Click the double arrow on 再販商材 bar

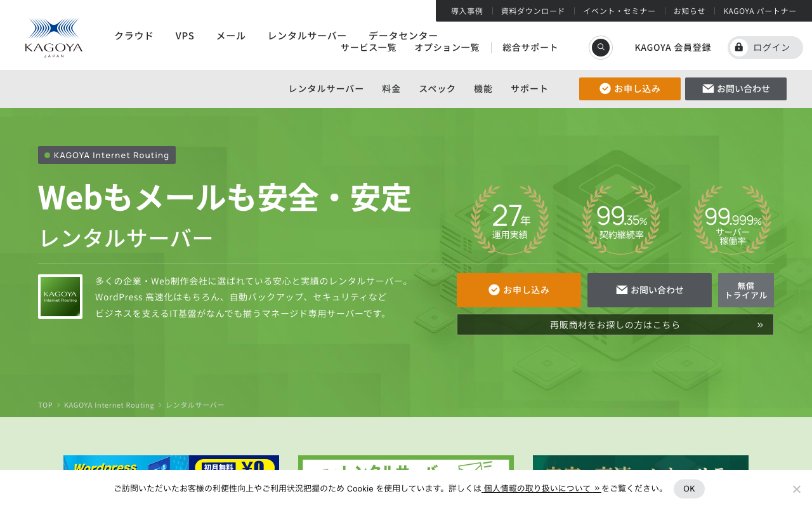(760, 324)
